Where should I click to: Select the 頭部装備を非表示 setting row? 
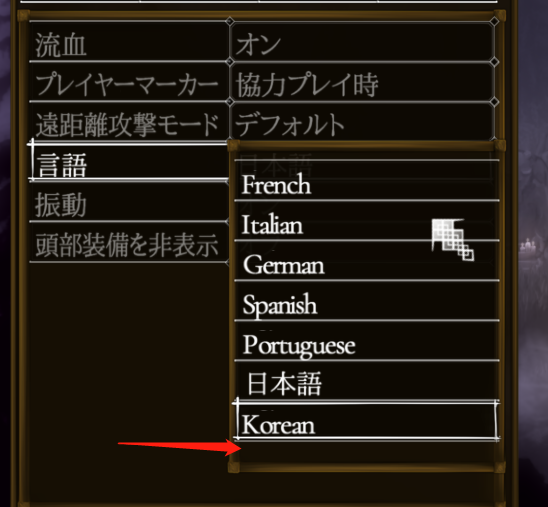click(x=129, y=242)
